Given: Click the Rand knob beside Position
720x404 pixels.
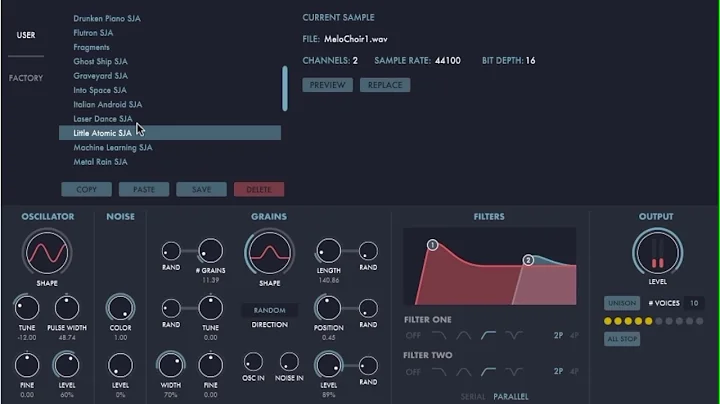Looking at the screenshot, I should [x=368, y=308].
